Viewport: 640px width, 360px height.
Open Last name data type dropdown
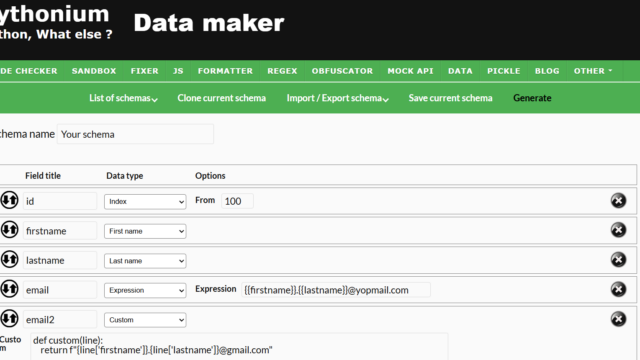(x=145, y=261)
